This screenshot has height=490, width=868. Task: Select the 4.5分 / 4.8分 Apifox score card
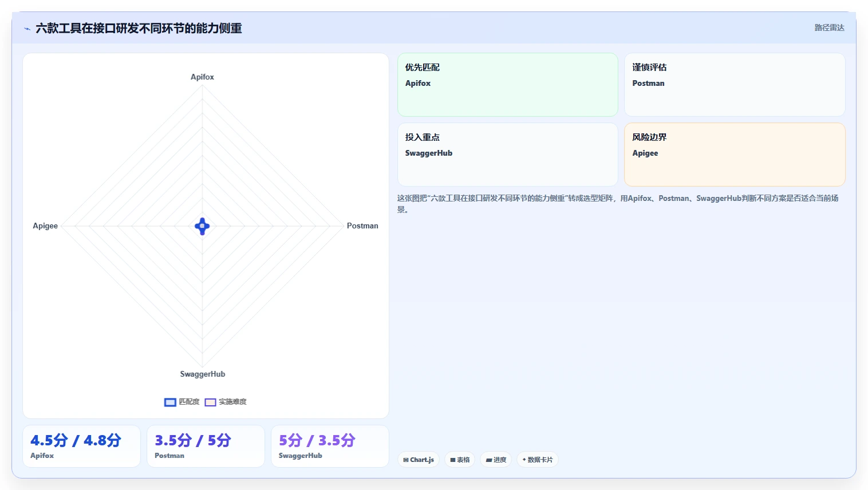pyautogui.click(x=81, y=446)
